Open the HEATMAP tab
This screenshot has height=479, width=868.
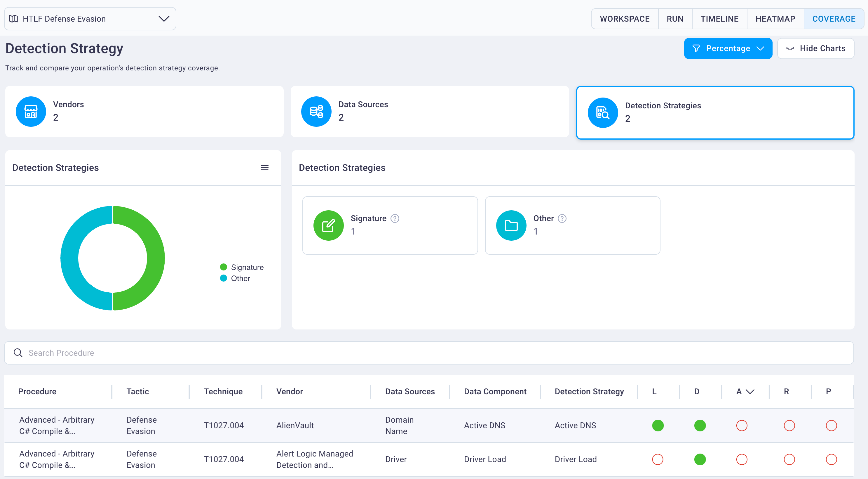775,19
